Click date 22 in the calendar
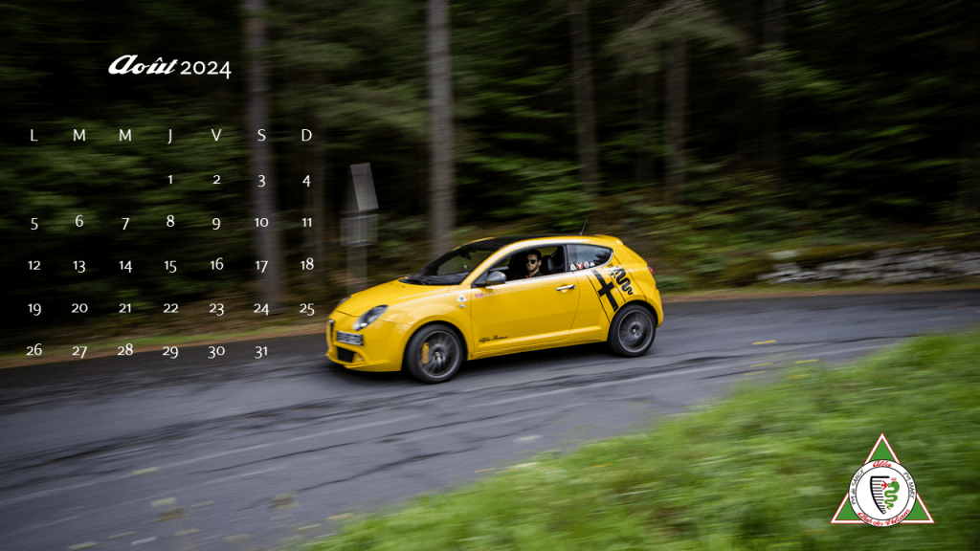 point(170,308)
